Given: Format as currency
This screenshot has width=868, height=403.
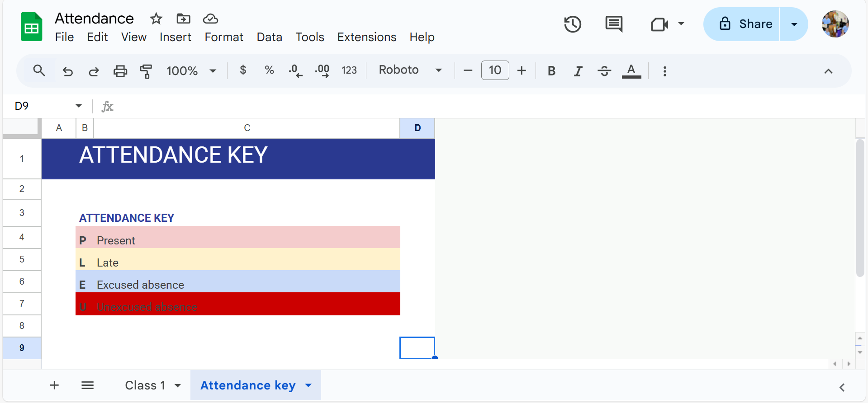Looking at the screenshot, I should (243, 70).
